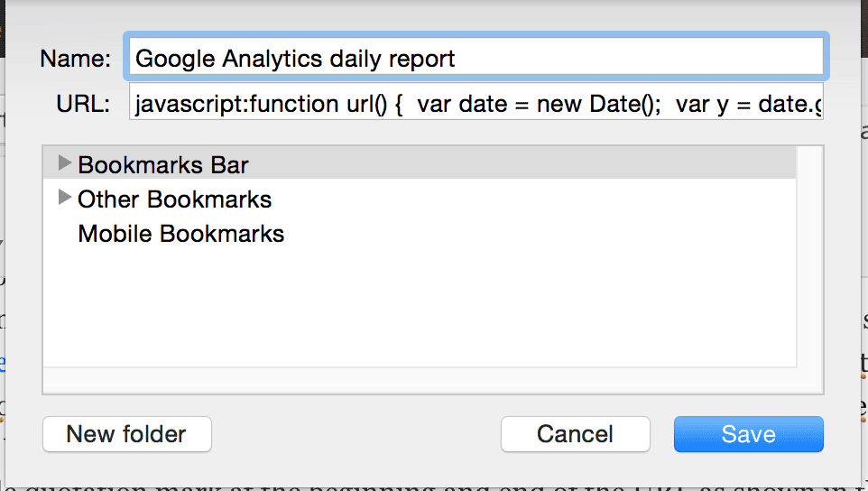
Task: Click the URL text field
Action: tap(476, 102)
